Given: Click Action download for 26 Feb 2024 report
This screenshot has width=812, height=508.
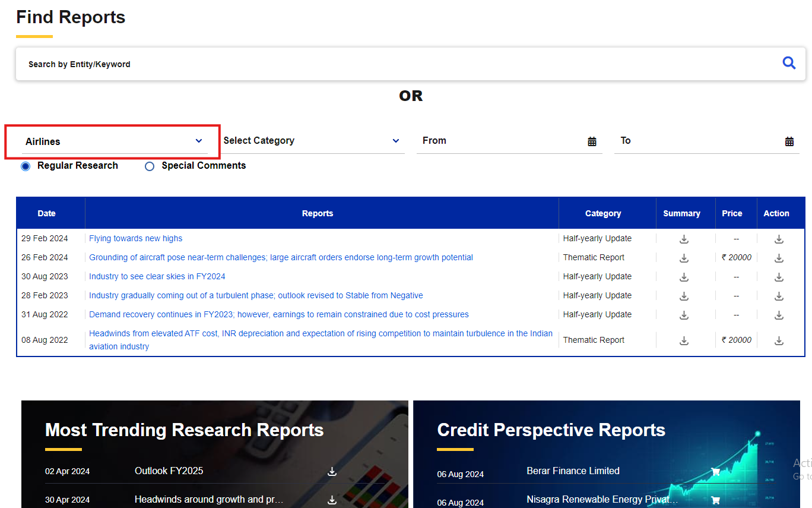Looking at the screenshot, I should tap(779, 258).
